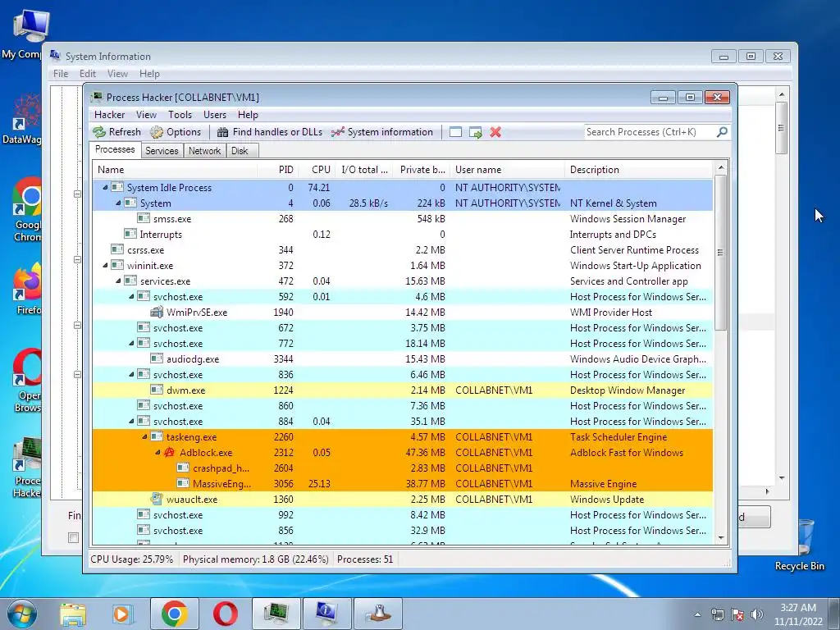
Task: Collapse the Adblock.exe tree node
Action: 157,452
